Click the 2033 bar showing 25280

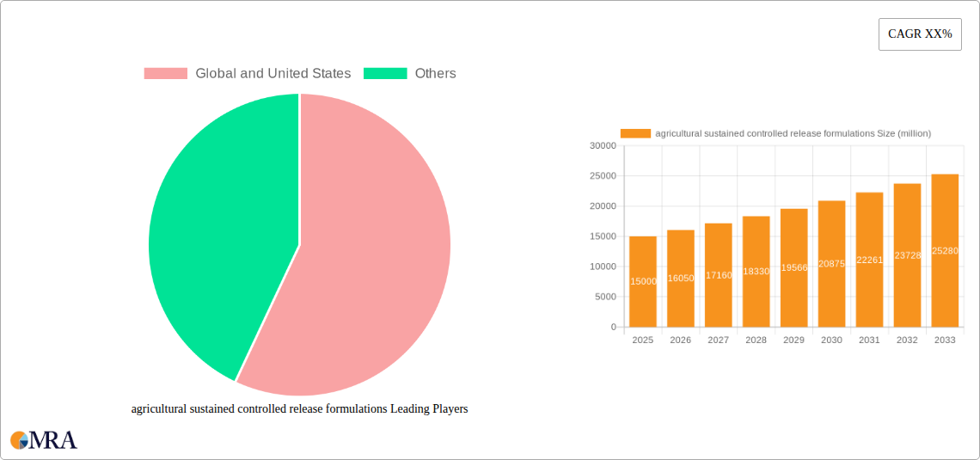[945, 250]
